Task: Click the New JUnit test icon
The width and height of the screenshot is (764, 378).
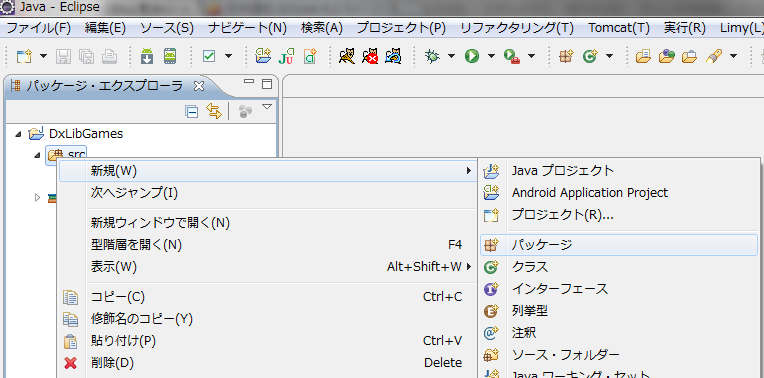Action: [287, 57]
